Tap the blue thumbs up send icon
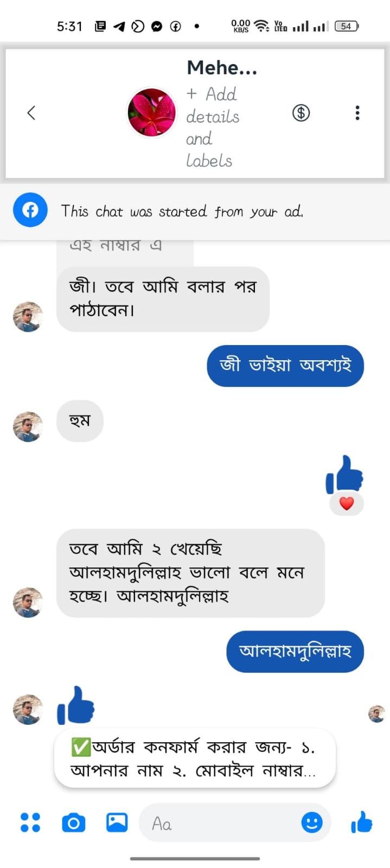The height and width of the screenshot is (868, 390). (x=361, y=822)
